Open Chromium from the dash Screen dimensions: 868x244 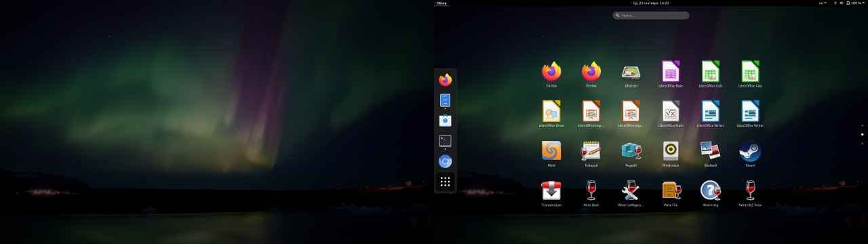coord(445,161)
